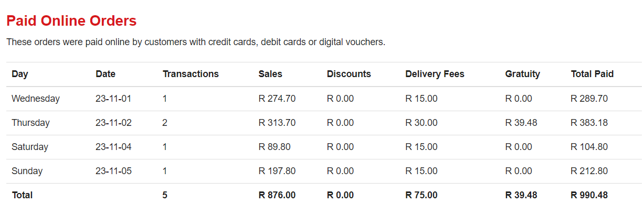Image resolution: width=644 pixels, height=214 pixels.
Task: Click the Discounts column header
Action: [x=349, y=74]
